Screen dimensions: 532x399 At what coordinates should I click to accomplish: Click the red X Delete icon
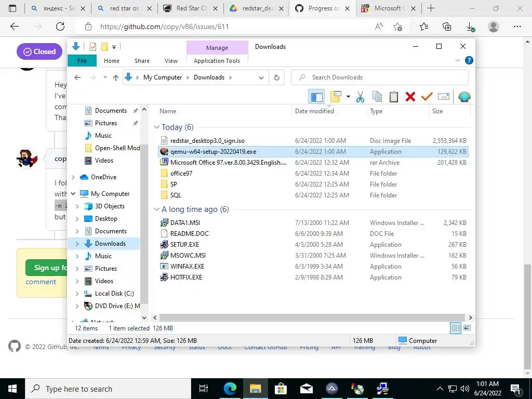410,97
